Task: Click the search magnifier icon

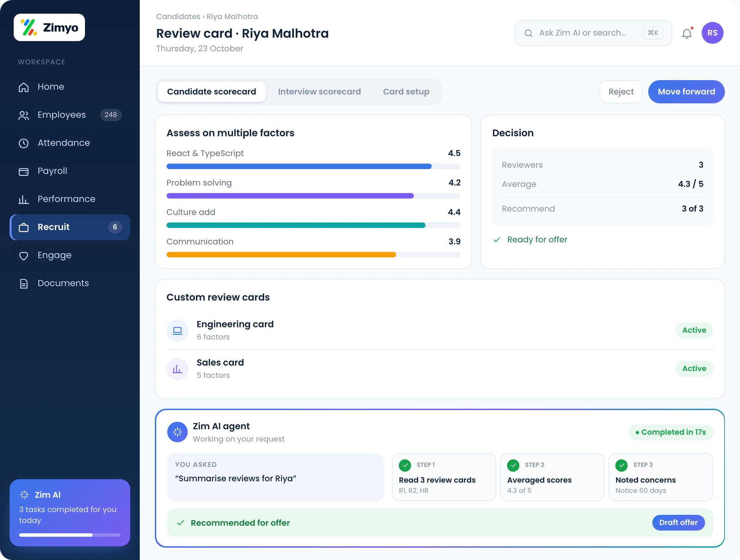Action: coord(529,33)
